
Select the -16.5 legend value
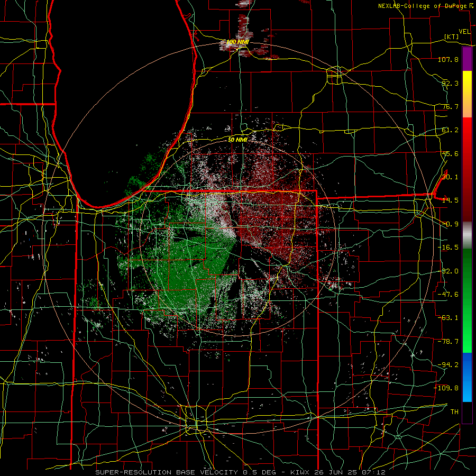(448, 248)
